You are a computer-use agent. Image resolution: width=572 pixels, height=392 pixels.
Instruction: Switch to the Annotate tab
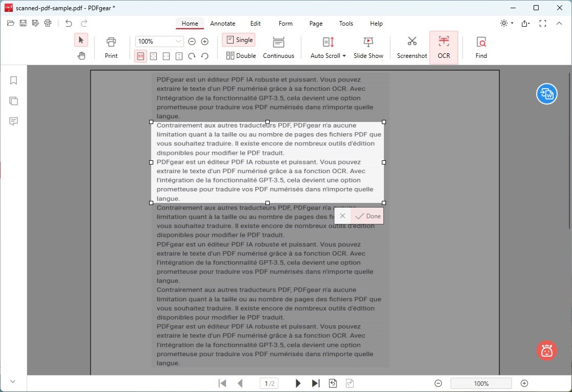222,24
